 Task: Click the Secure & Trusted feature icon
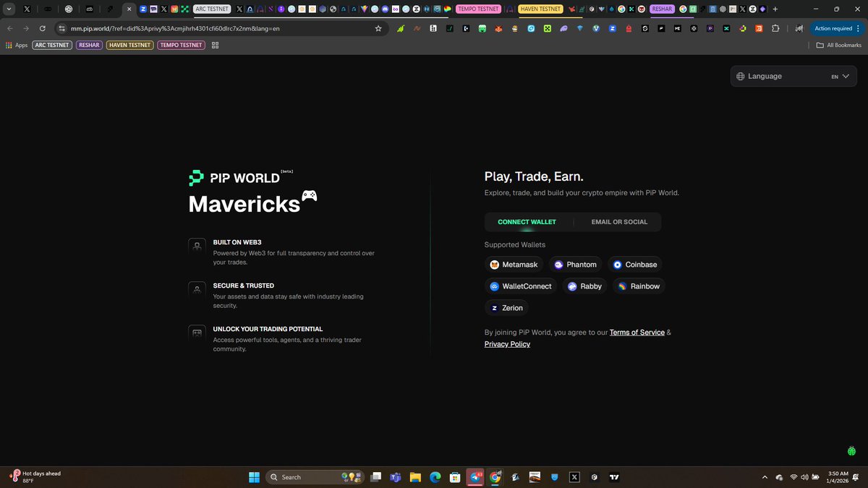[196, 290]
